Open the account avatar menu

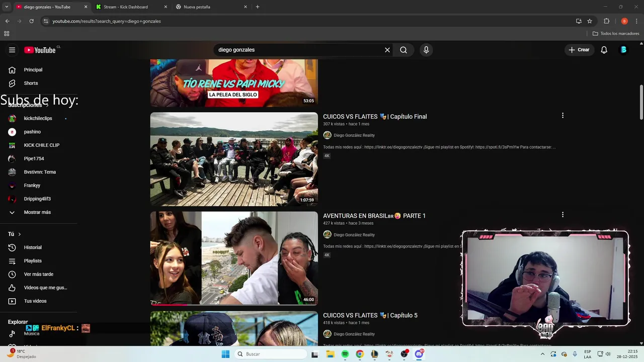[623, 50]
